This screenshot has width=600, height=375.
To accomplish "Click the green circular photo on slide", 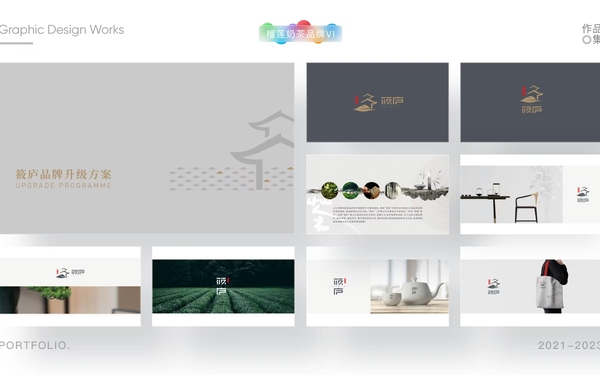I will point(329,191).
